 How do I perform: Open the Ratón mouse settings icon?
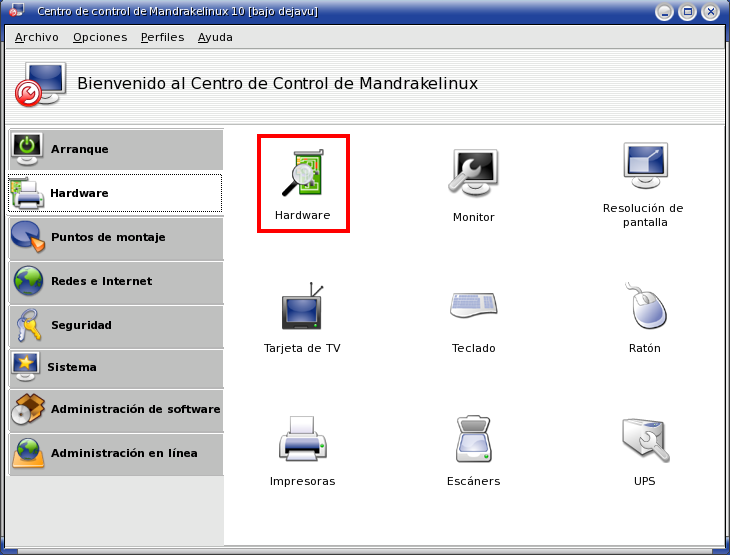(x=646, y=305)
